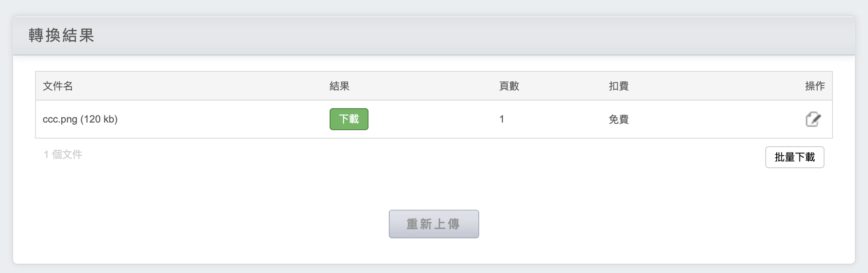Select the ccc.png file name text
The image size is (868, 273).
pos(60,119)
